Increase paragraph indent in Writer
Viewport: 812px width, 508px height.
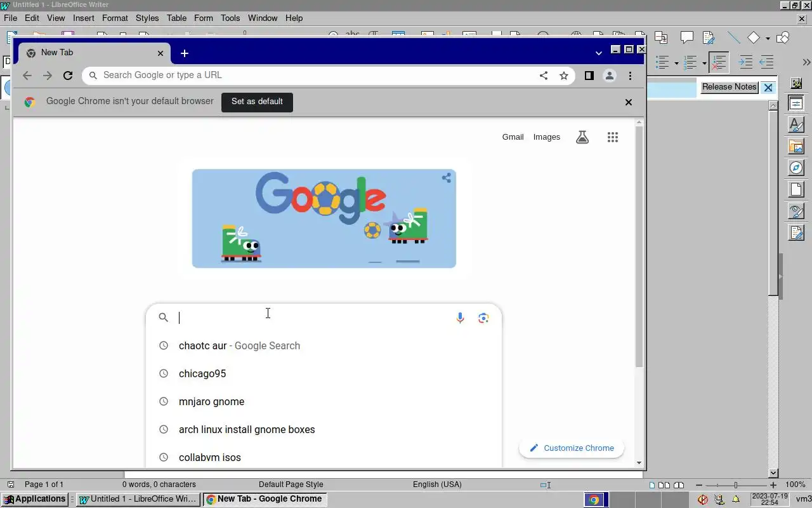tap(746, 62)
